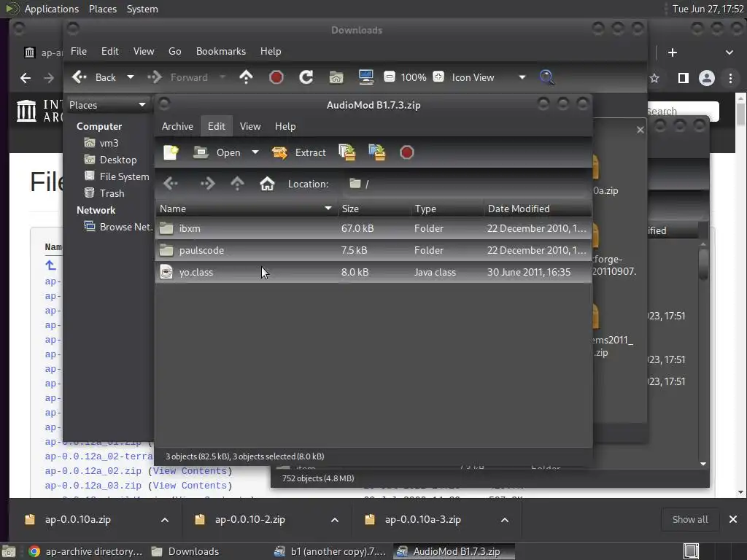Select the ibxm folder row

373,228
